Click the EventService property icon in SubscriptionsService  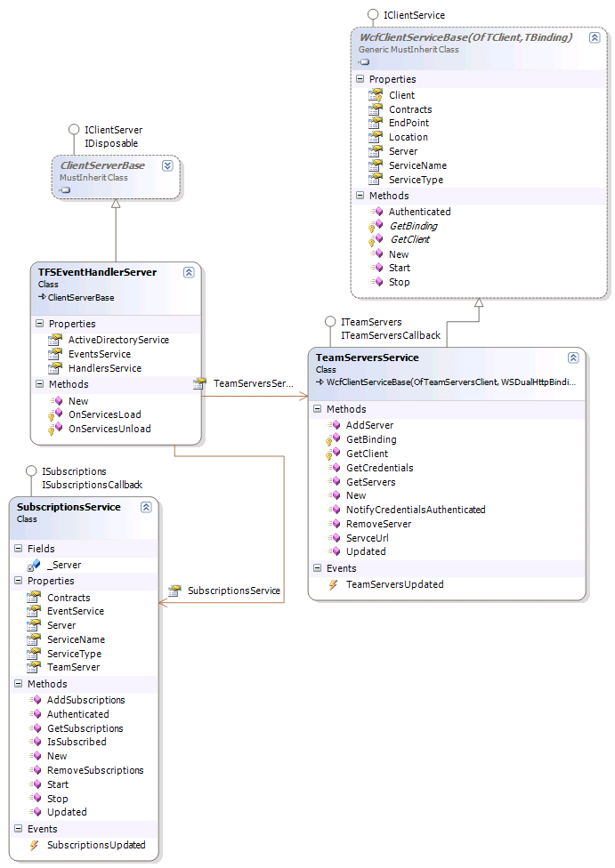[x=33, y=611]
